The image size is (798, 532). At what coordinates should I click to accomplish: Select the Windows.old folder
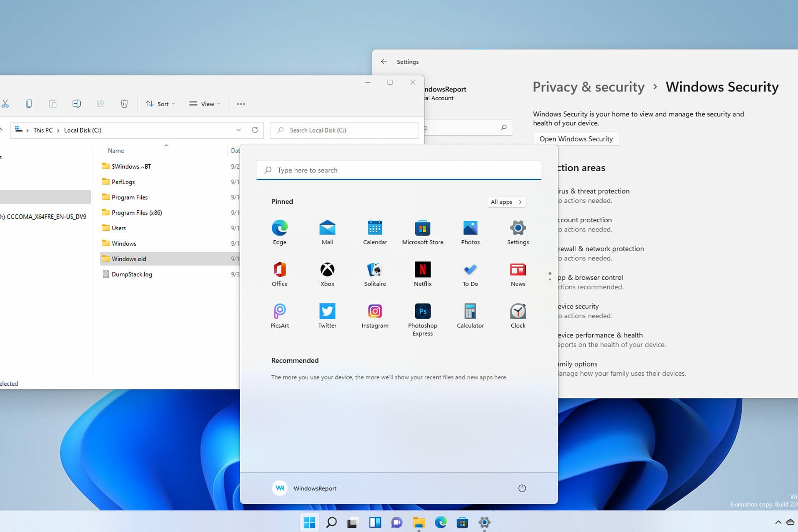click(170, 259)
